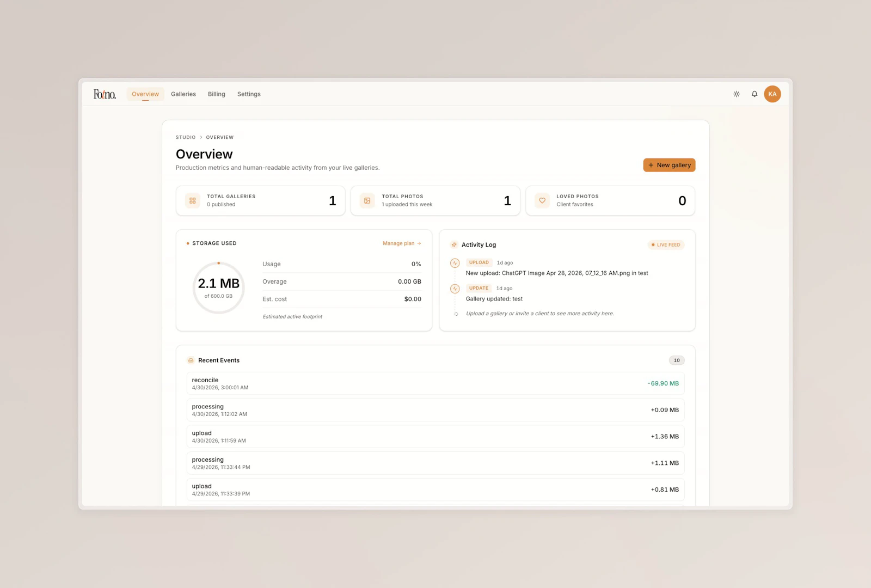Click the Est. cost $0.00 value
This screenshot has width=871, height=588.
413,299
